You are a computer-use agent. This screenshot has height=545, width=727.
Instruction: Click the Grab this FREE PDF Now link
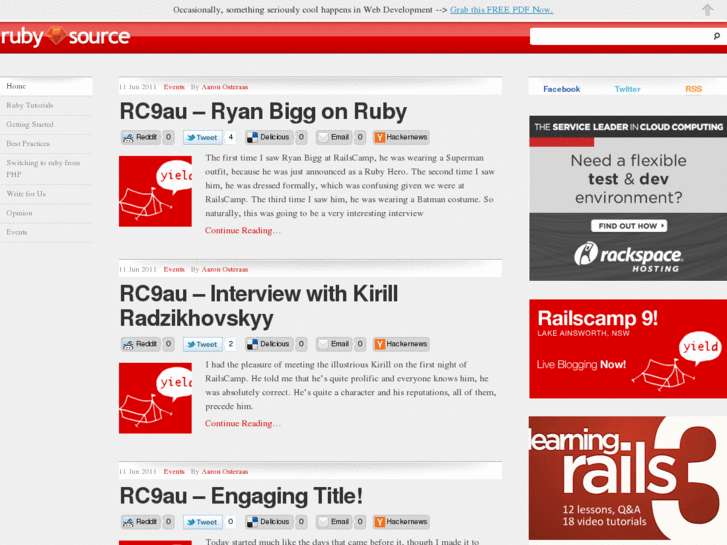(x=502, y=10)
